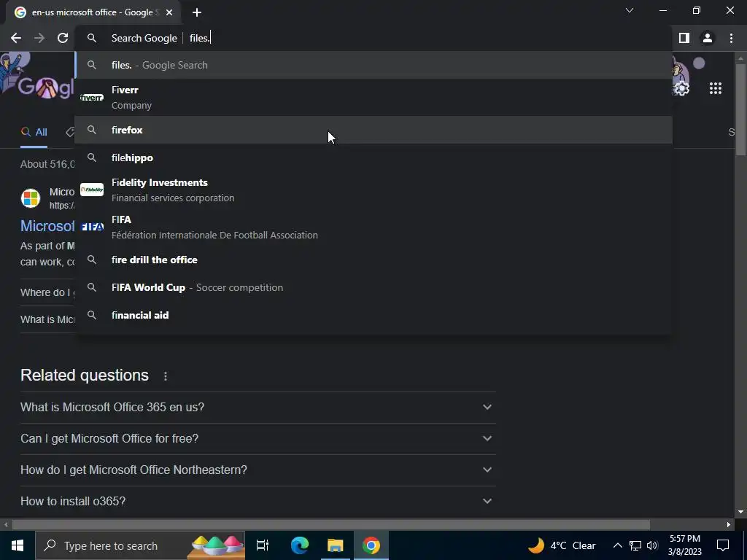Open Google quick settings gear icon
Image resolution: width=747 pixels, height=560 pixels.
(x=682, y=88)
